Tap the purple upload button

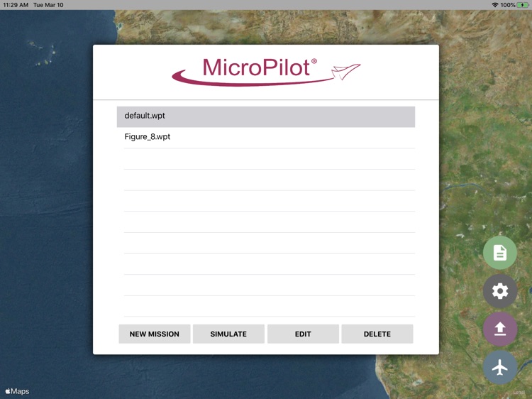[500, 329]
